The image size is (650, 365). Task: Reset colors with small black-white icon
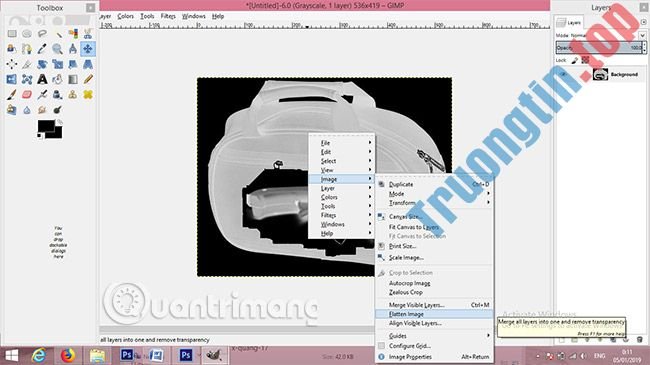tap(40, 136)
